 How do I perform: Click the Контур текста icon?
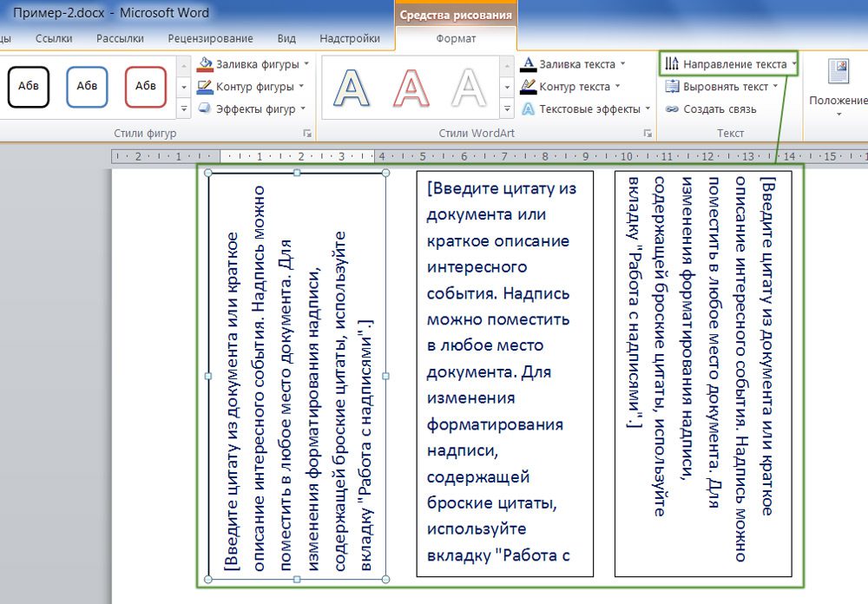coord(529,87)
